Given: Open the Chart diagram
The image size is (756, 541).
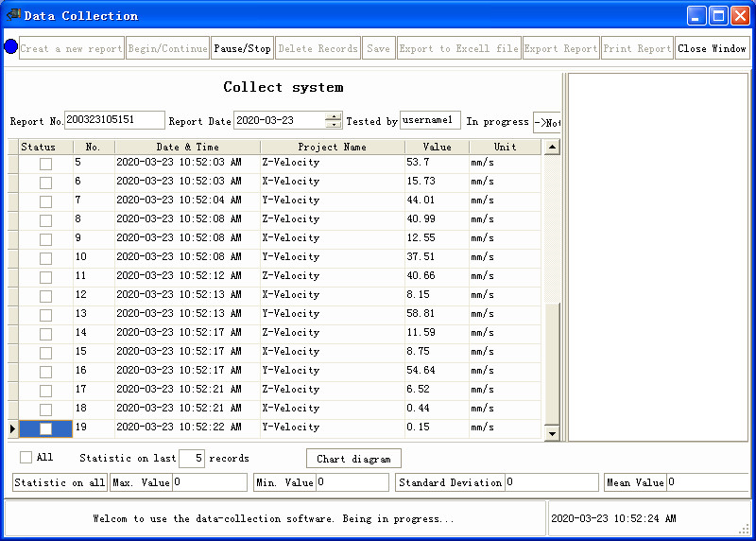Looking at the screenshot, I should point(353,459).
